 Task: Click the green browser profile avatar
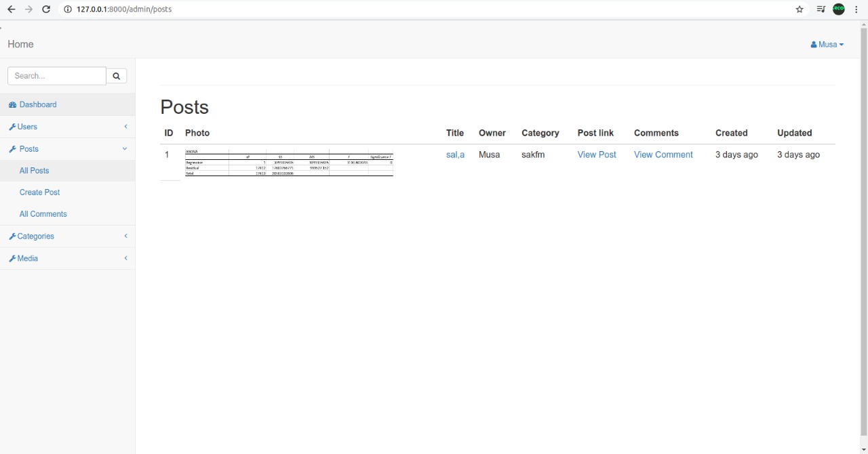click(x=839, y=9)
